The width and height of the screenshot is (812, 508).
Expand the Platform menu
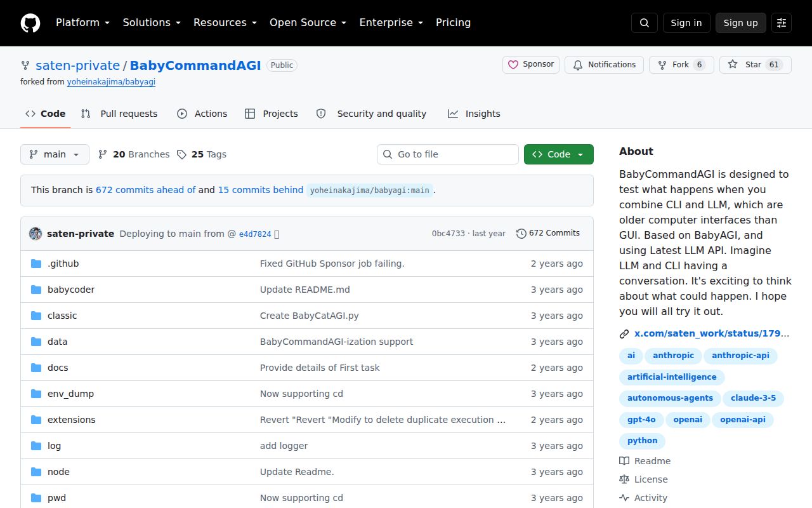83,23
